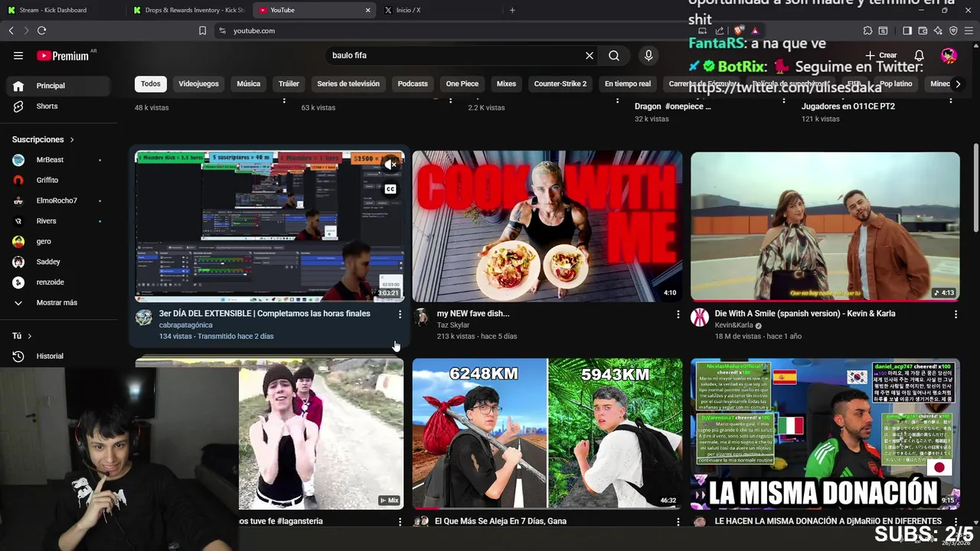980x551 pixels.
Task: Toggle the browser sidebar panel
Action: [x=907, y=31]
